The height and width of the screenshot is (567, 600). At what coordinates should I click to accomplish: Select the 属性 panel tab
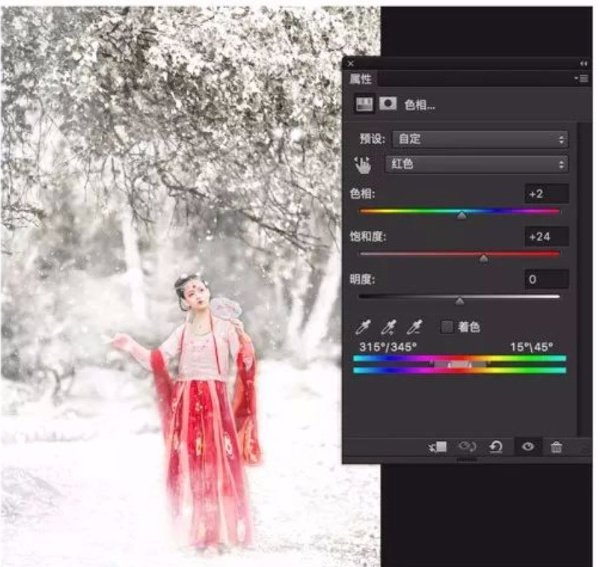tap(361, 78)
